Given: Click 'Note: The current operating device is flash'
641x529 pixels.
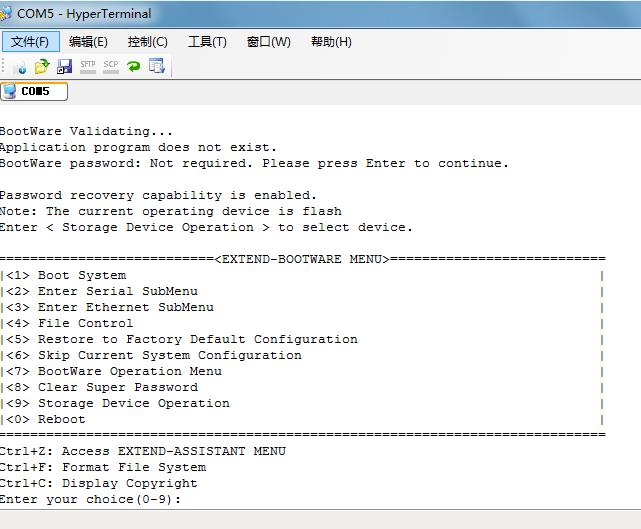Looking at the screenshot, I should 170,211.
